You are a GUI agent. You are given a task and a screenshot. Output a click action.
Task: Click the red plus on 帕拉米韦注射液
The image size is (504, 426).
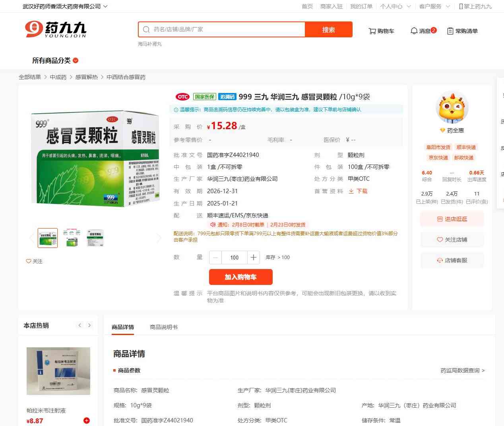[x=87, y=420]
